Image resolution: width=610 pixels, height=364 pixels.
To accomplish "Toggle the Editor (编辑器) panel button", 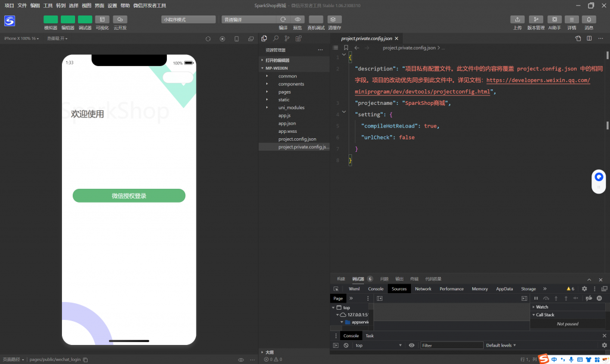I will (68, 20).
